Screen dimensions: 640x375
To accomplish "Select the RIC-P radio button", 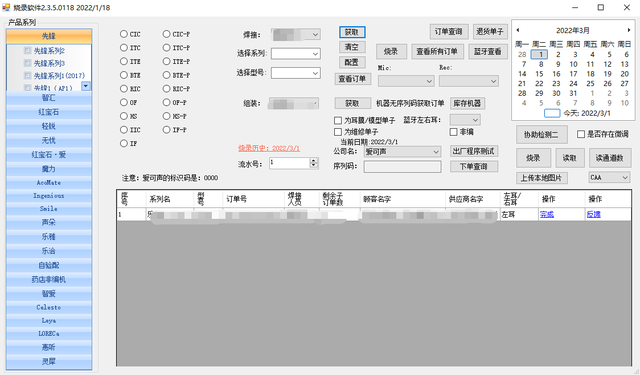I will pyautogui.click(x=166, y=89).
